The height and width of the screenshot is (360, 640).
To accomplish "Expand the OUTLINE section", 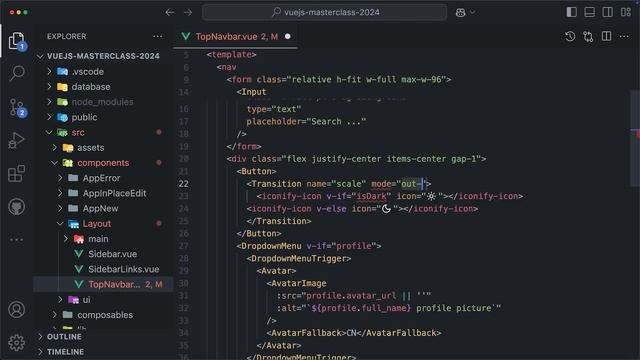I will [64, 337].
